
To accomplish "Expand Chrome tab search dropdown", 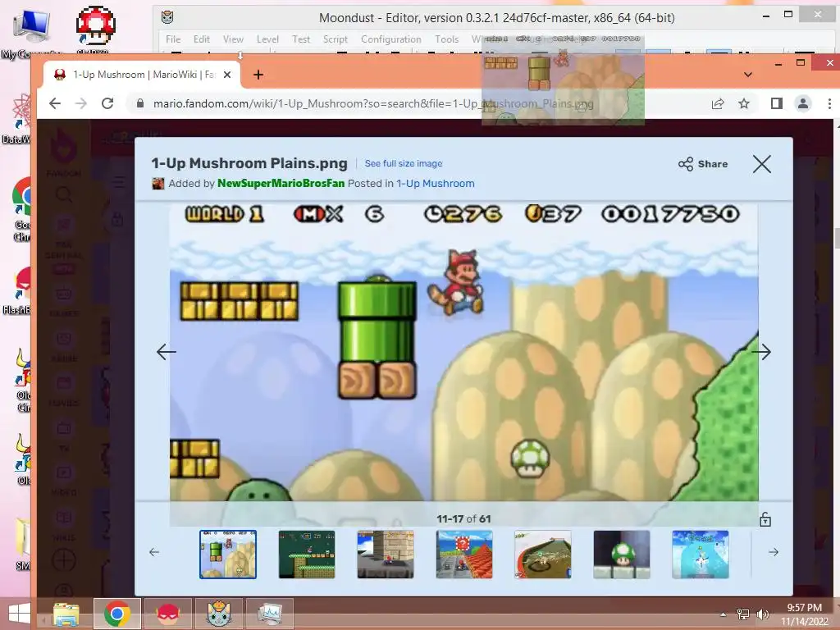I will point(748,75).
